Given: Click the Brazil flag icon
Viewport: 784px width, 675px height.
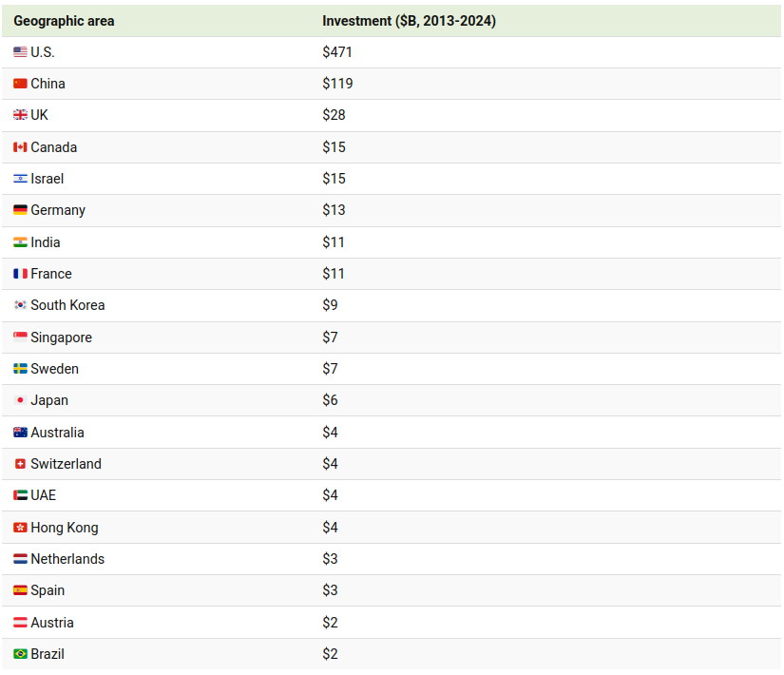Looking at the screenshot, I should point(20,654).
